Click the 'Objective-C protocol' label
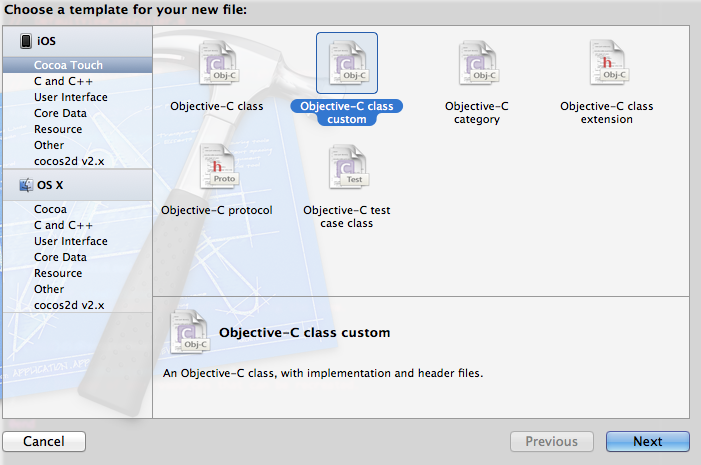 [217, 210]
